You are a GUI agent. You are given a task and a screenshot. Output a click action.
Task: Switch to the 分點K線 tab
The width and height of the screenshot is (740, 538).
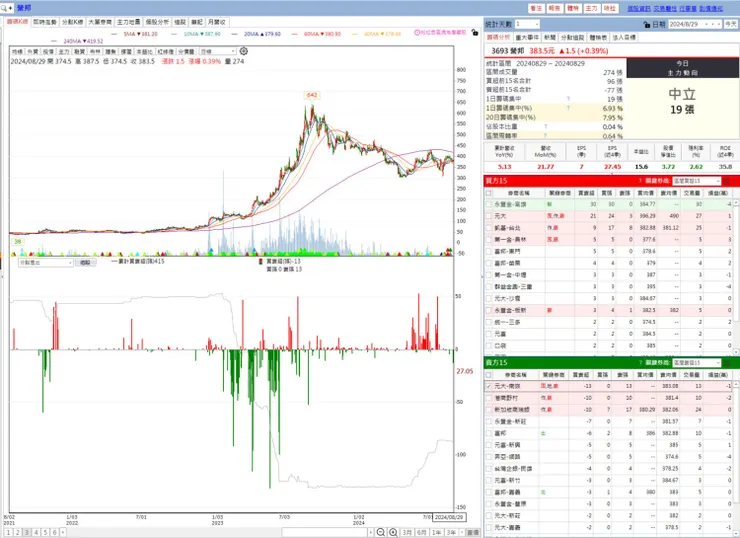pos(72,22)
